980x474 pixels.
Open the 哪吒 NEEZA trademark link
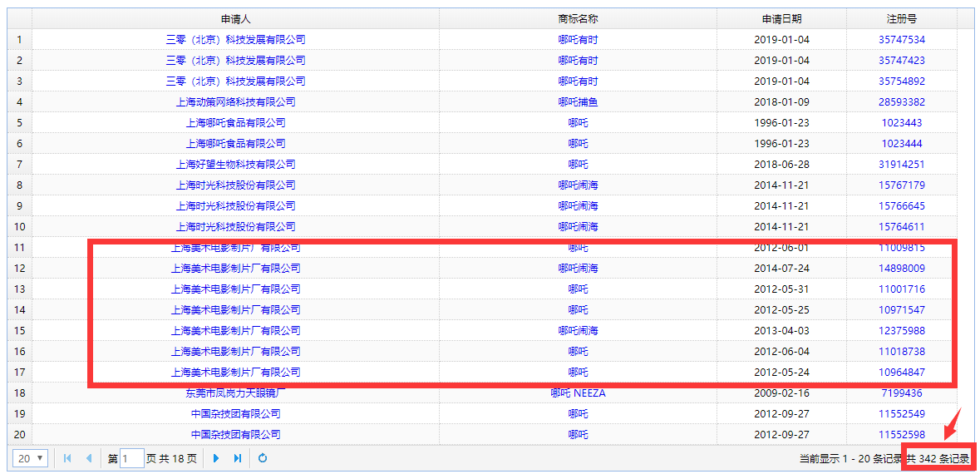(578, 393)
